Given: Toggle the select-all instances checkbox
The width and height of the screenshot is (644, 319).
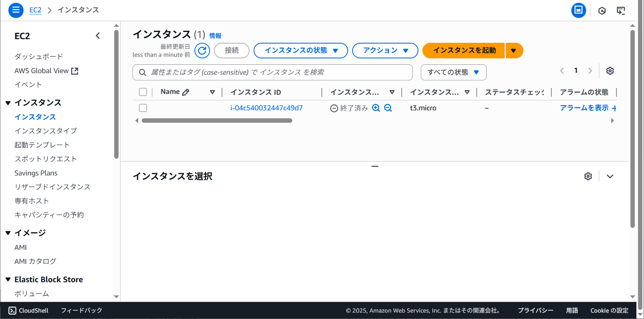Looking at the screenshot, I should 143,92.
